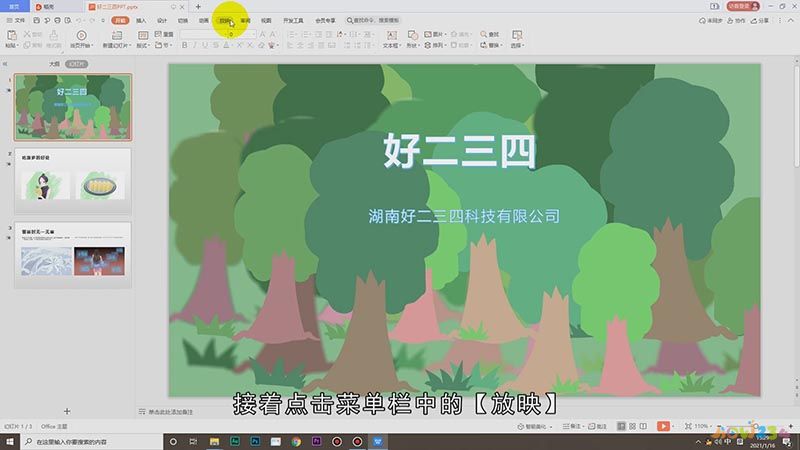Image resolution: width=800 pixels, height=450 pixels.
Task: Click the Save icon in quick access toolbar
Action: click(36, 20)
